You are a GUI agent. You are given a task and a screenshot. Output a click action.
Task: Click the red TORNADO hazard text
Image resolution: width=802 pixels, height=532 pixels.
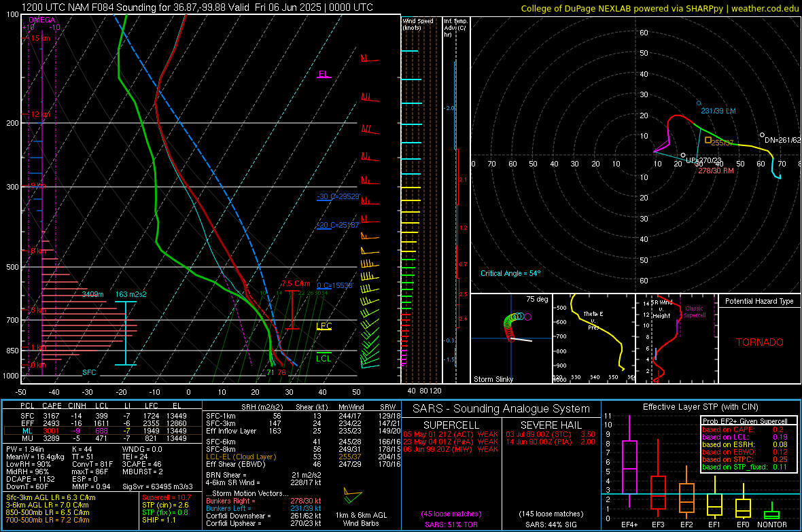760,342
